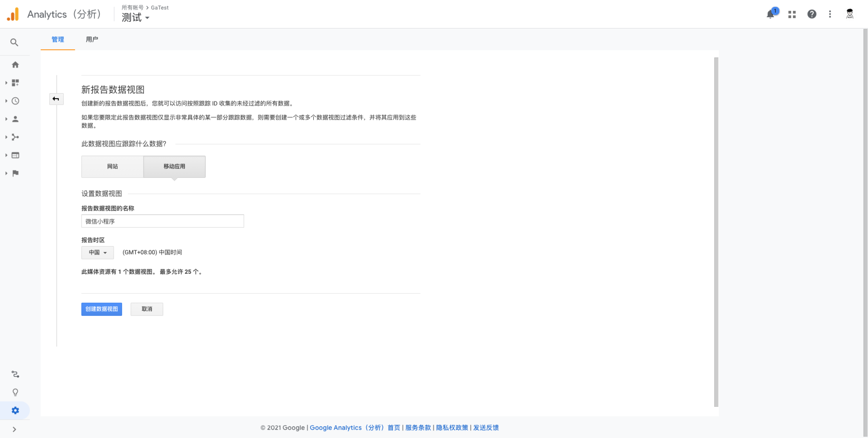Open the Audience person icon
868x438 pixels.
point(15,119)
